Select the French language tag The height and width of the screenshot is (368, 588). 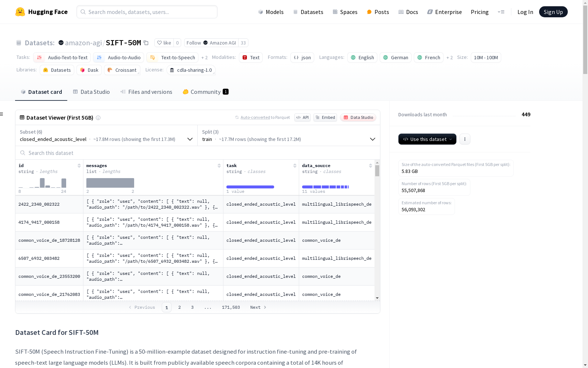(x=429, y=57)
